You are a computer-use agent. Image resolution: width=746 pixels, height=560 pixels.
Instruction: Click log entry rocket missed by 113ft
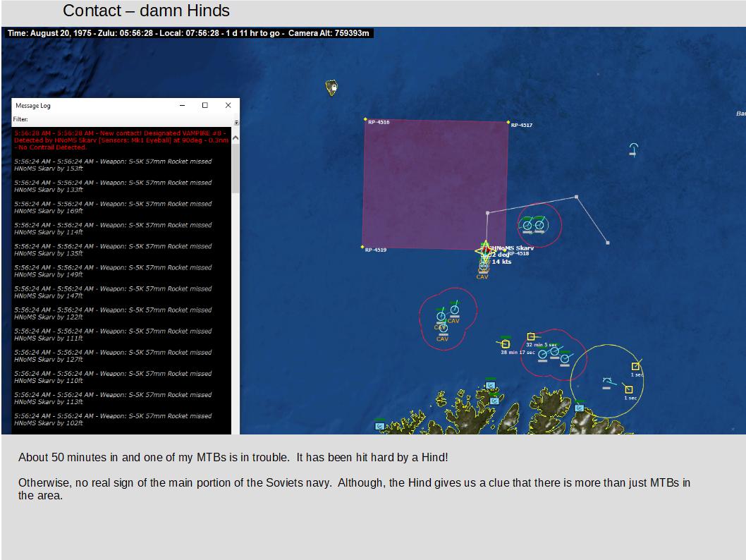[114, 398]
